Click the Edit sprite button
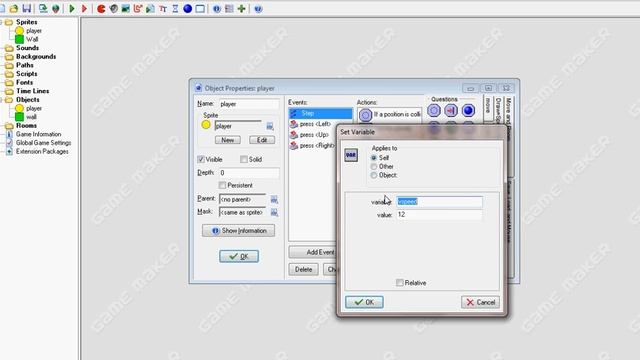The image size is (640, 360). [262, 140]
